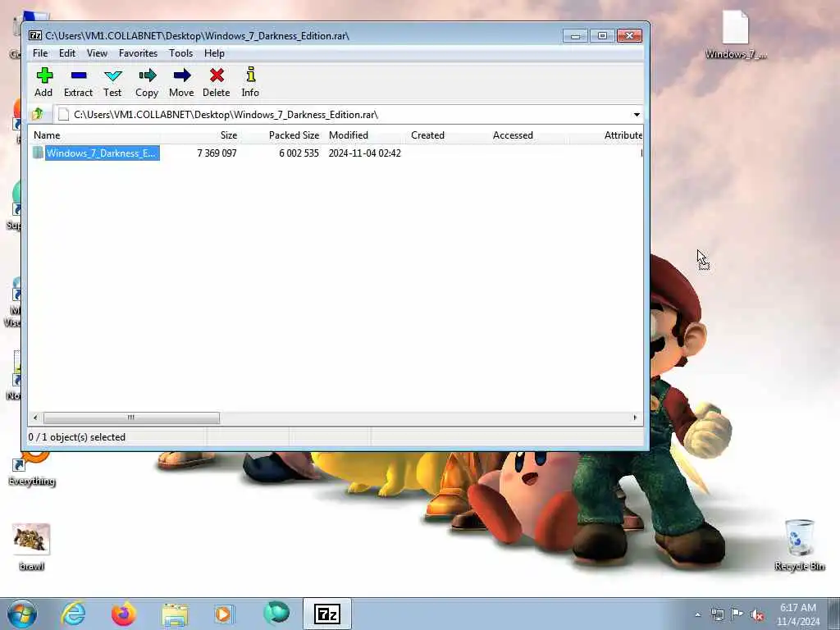This screenshot has height=630, width=840.
Task: Open the Tools menu
Action: coord(180,53)
